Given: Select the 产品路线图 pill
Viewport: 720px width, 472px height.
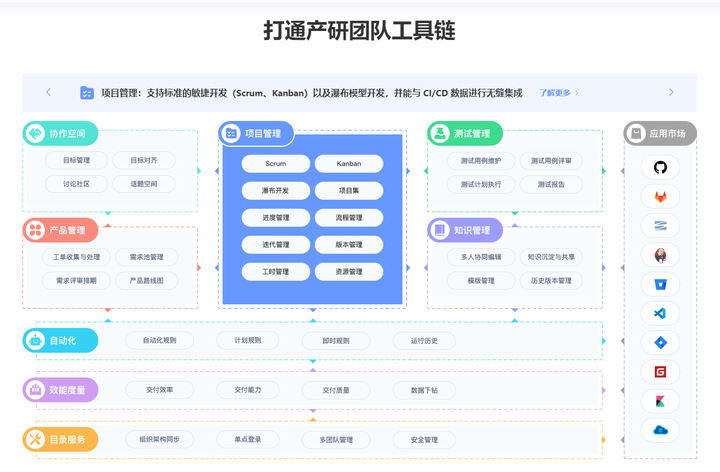Looking at the screenshot, I should click(x=146, y=281).
